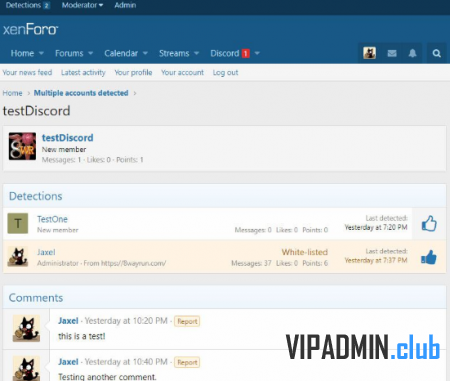Click the testDiscord profile avatar
The height and width of the screenshot is (381, 450).
[x=22, y=146]
